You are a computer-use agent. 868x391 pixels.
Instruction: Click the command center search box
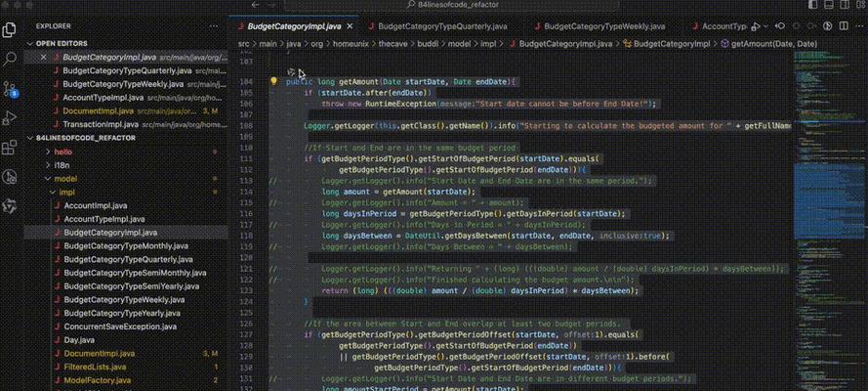pos(454,5)
